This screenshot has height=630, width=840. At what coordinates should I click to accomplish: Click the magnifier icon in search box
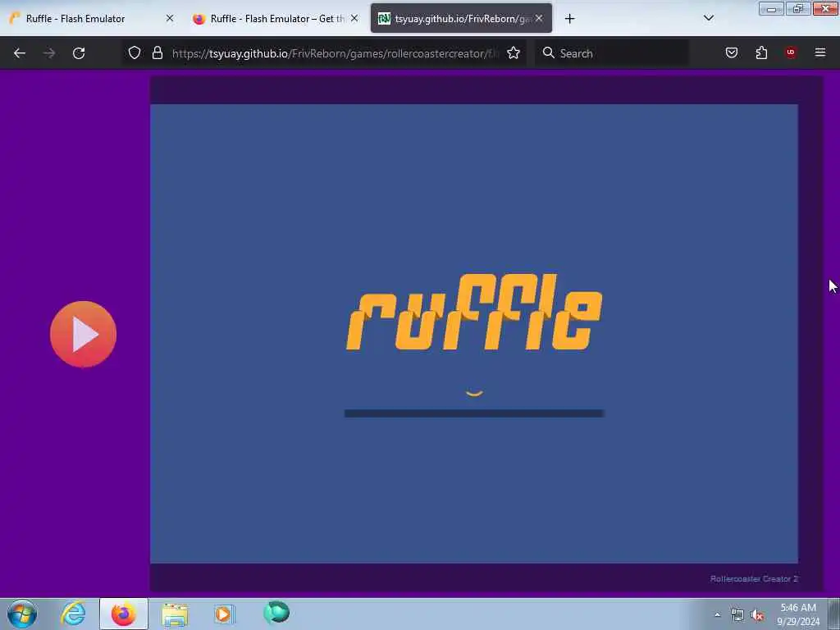(548, 52)
